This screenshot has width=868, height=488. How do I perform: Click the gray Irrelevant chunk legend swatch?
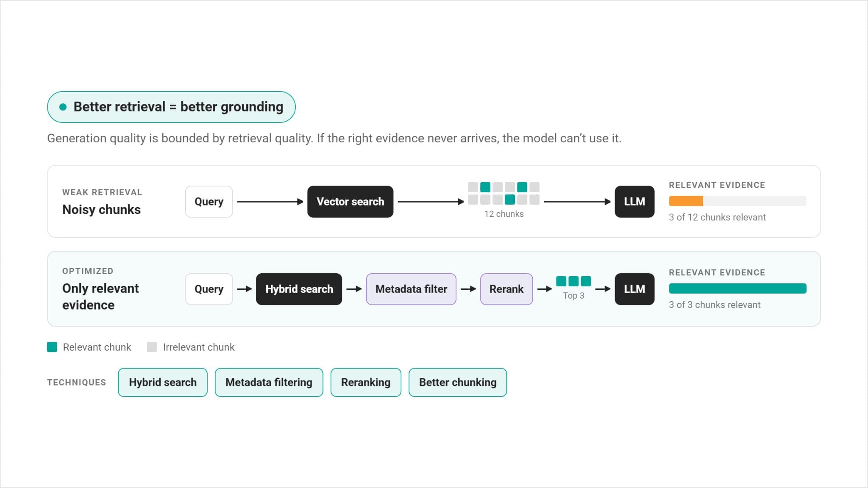pyautogui.click(x=152, y=347)
